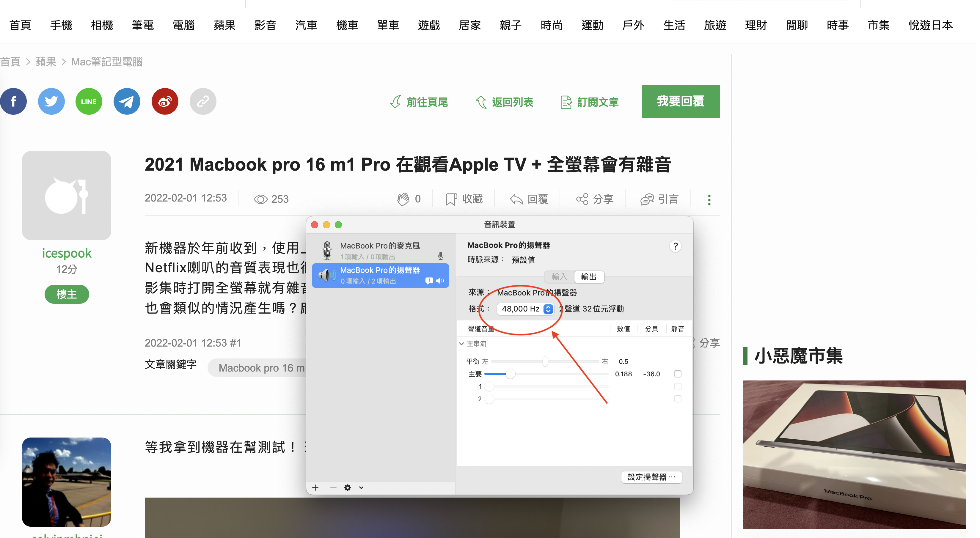Adjust the 主要 volume slider
This screenshot has width=980, height=538.
click(x=547, y=374)
